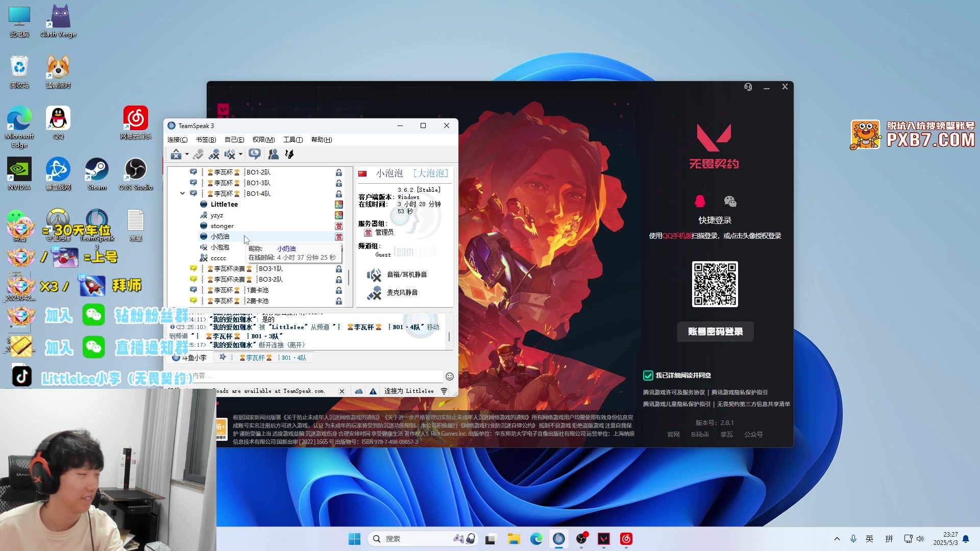Open TeamSpeak contacts toolbar icon
Image resolution: width=980 pixels, height=551 pixels.
pyautogui.click(x=274, y=154)
